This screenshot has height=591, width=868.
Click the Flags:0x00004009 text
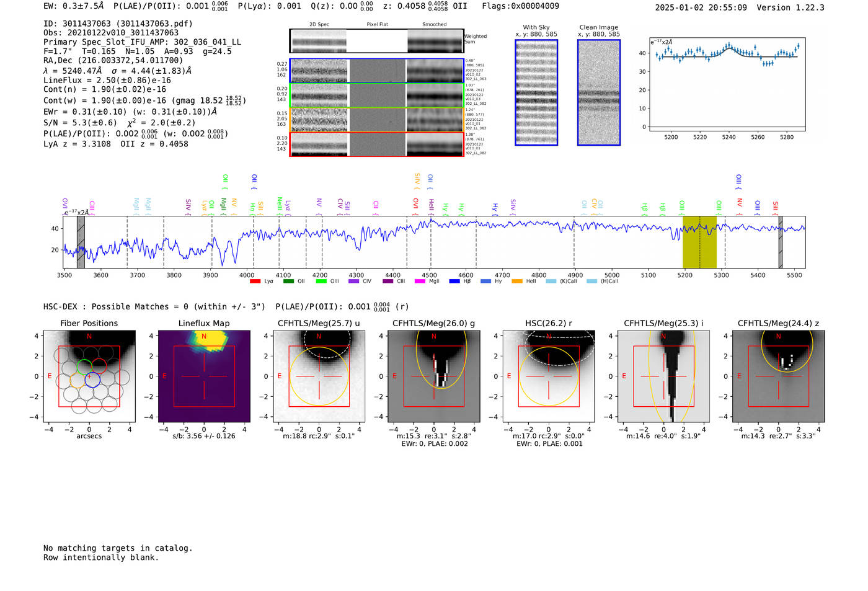[520, 6]
